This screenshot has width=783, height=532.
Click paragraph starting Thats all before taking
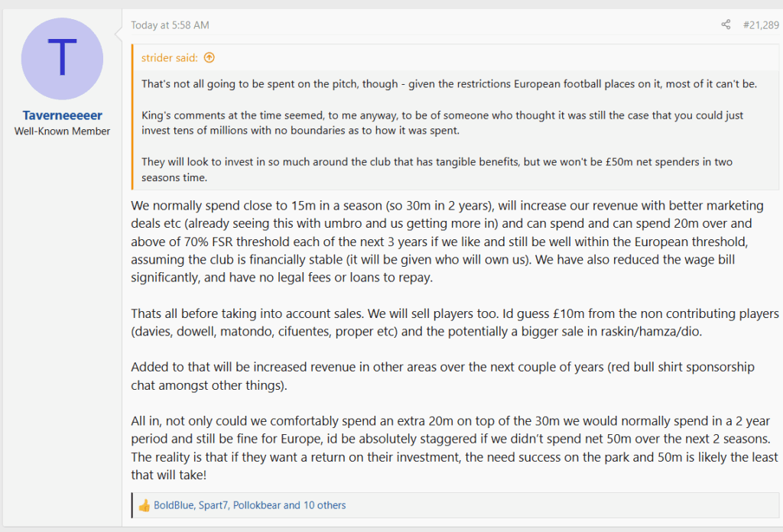click(455, 323)
